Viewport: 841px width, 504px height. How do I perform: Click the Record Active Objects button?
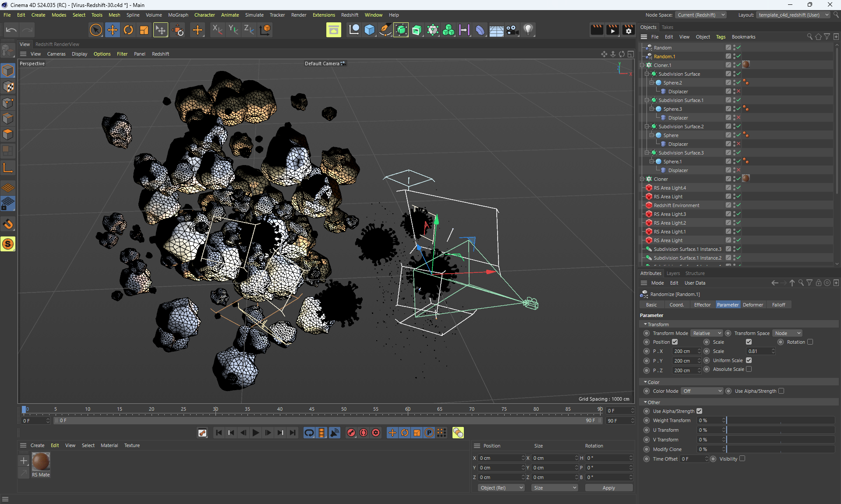351,433
